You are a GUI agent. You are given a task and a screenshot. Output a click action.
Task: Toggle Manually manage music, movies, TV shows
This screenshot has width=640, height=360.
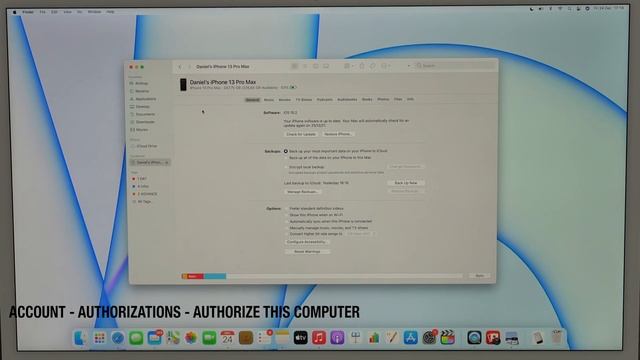coord(287,228)
